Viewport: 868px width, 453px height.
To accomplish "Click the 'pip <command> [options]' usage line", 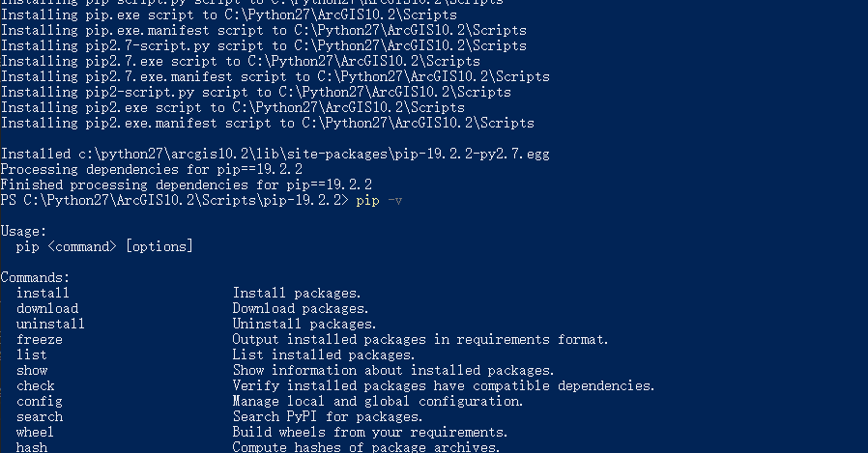I will [104, 246].
